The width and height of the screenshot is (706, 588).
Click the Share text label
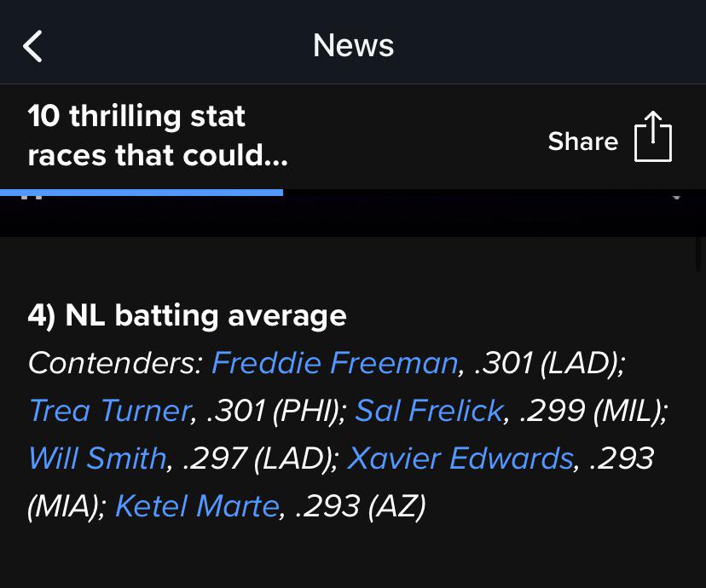pos(582,141)
